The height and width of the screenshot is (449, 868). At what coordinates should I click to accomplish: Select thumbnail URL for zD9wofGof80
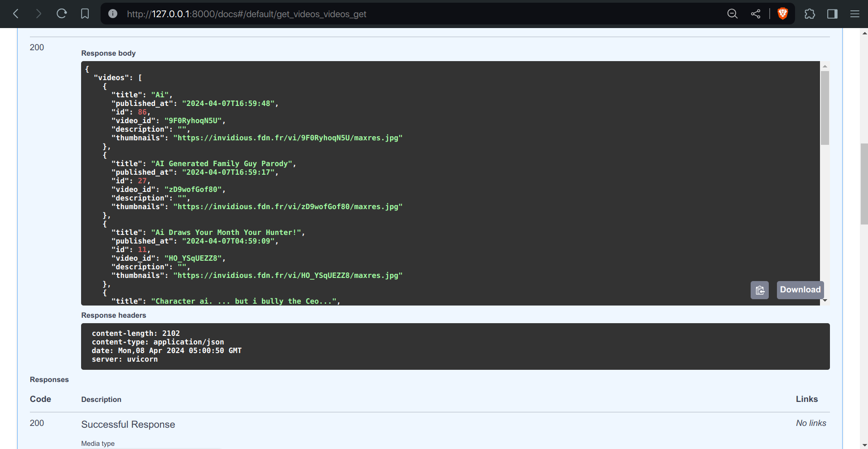pyautogui.click(x=288, y=207)
